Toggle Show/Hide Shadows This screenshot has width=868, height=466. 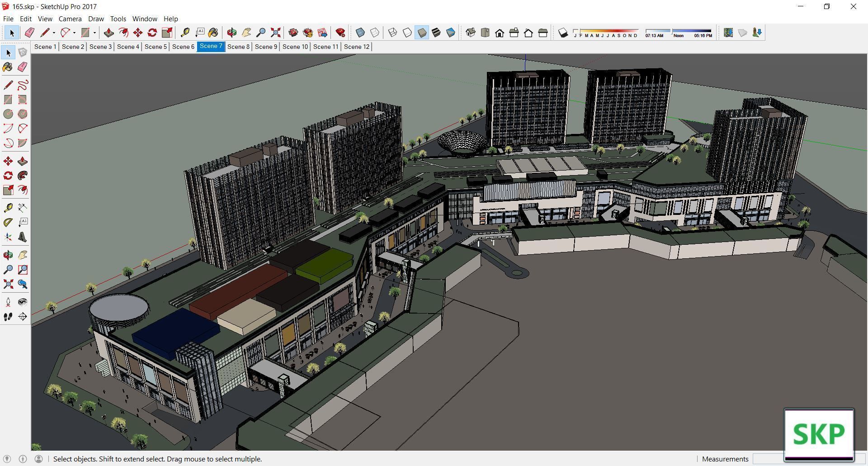563,33
